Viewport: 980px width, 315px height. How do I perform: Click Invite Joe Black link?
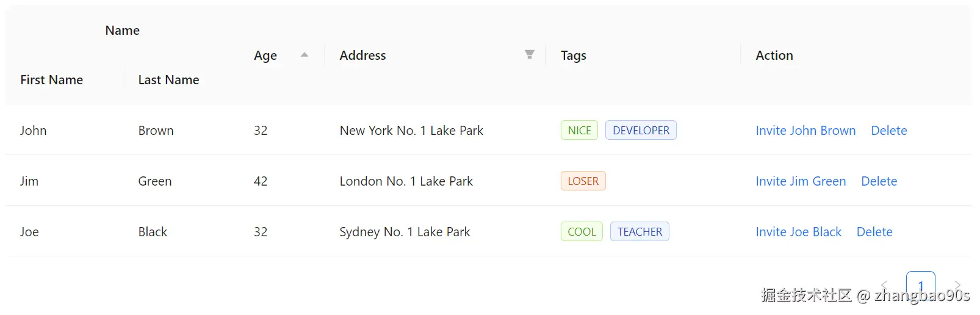(798, 232)
